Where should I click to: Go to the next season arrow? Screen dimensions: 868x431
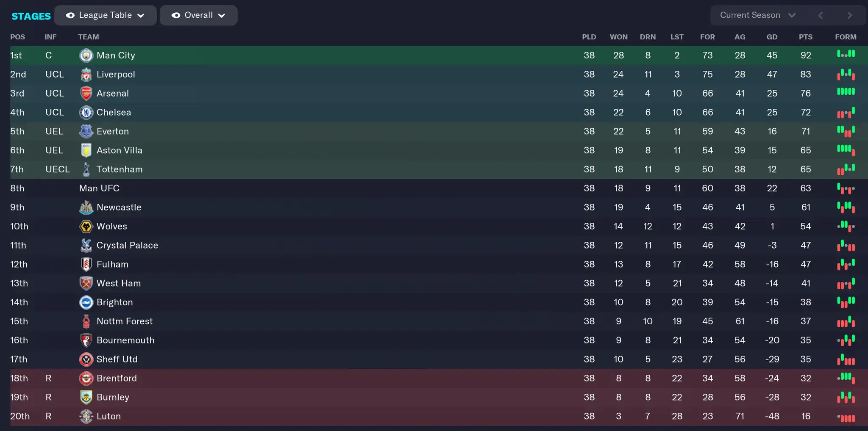[849, 15]
